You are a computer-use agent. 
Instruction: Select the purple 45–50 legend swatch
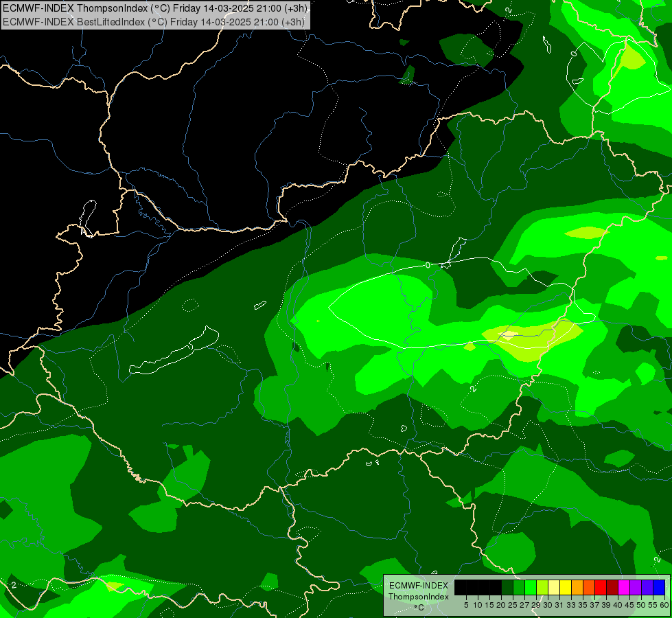tap(636, 587)
